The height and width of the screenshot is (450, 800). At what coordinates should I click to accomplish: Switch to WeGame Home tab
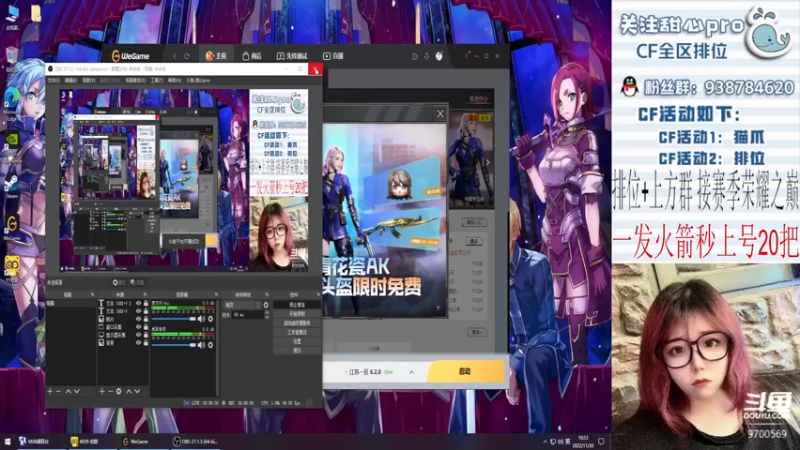[216, 56]
